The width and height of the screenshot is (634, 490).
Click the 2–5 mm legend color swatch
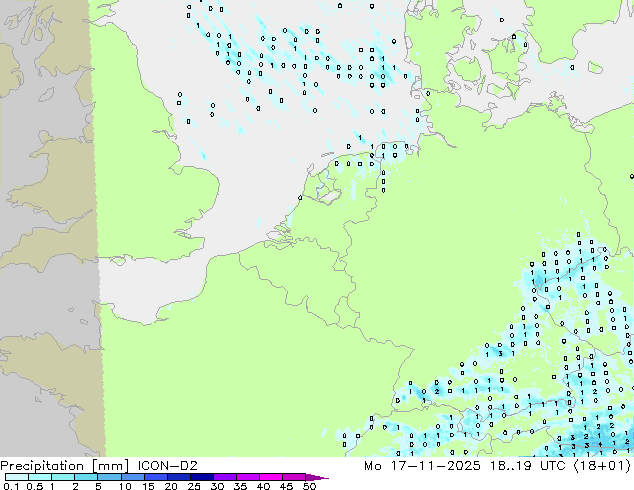coord(86,477)
